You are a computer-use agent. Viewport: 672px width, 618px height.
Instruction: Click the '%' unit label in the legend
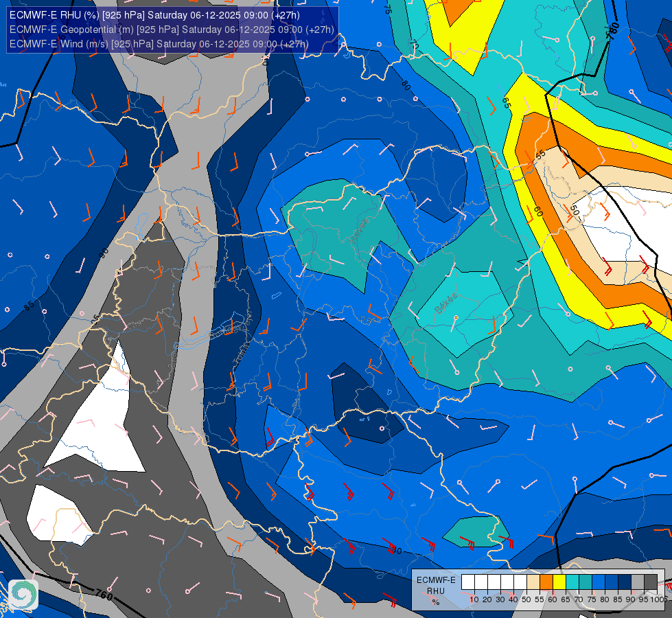tap(436, 602)
